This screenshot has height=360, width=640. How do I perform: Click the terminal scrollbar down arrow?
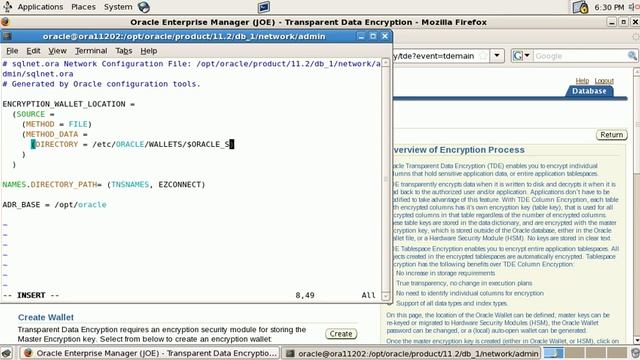pos(385,296)
